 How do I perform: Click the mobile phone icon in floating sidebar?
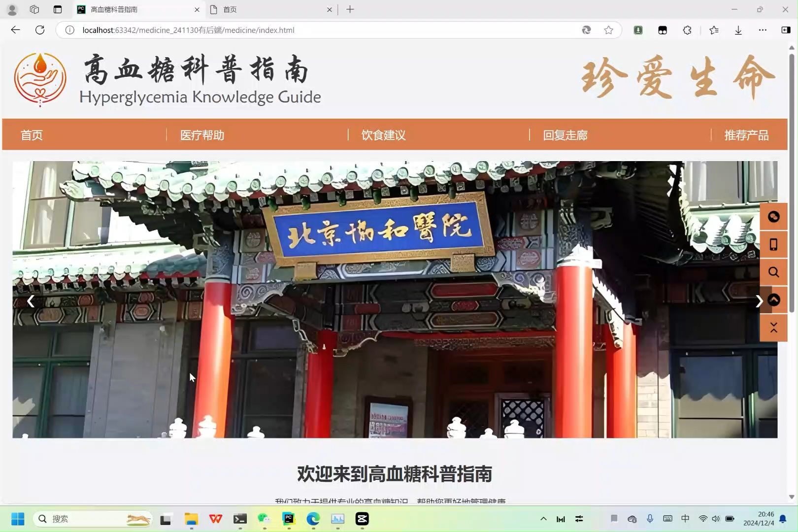pyautogui.click(x=773, y=244)
